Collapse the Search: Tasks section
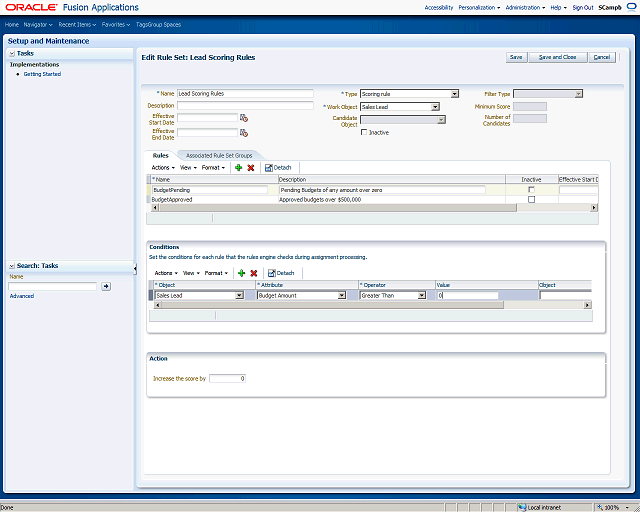This screenshot has height=512, width=640. (x=12, y=266)
